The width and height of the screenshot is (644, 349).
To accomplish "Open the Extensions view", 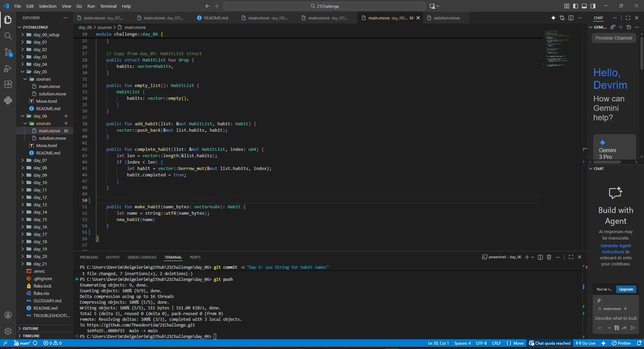I will point(8,84).
